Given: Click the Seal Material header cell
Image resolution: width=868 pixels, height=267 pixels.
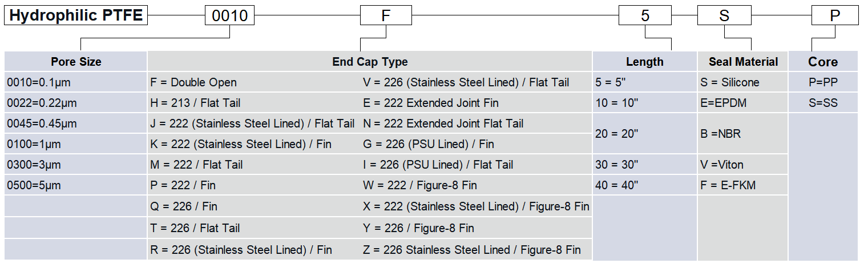Looking at the screenshot, I should [743, 62].
